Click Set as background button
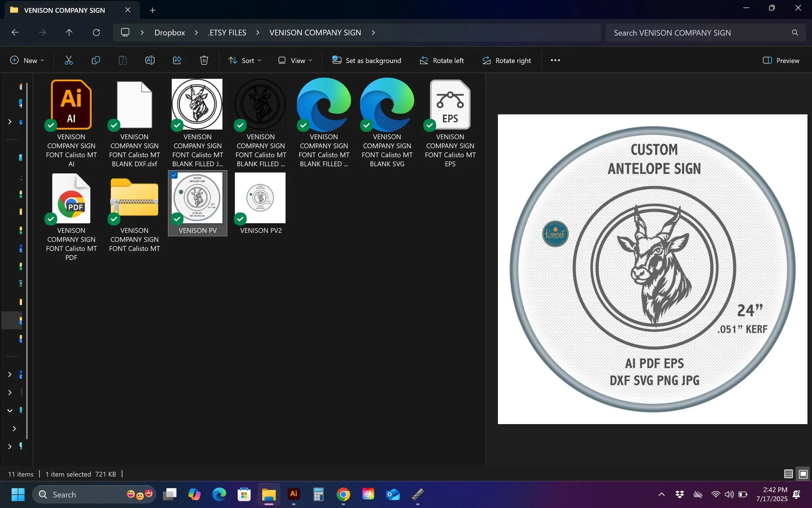The image size is (812, 508). tap(367, 60)
